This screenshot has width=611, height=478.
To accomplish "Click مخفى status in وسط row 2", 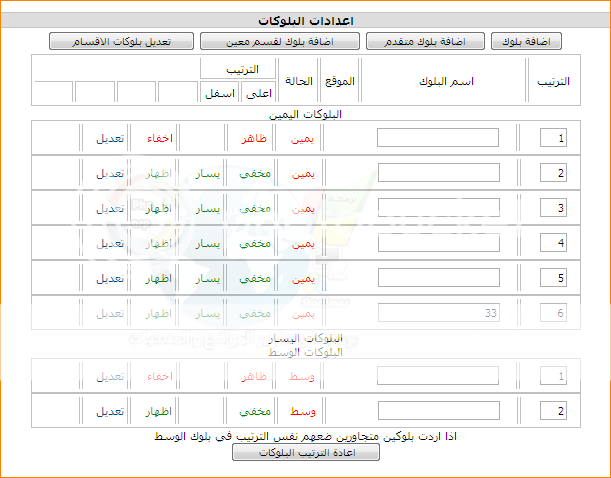I will [255, 412].
